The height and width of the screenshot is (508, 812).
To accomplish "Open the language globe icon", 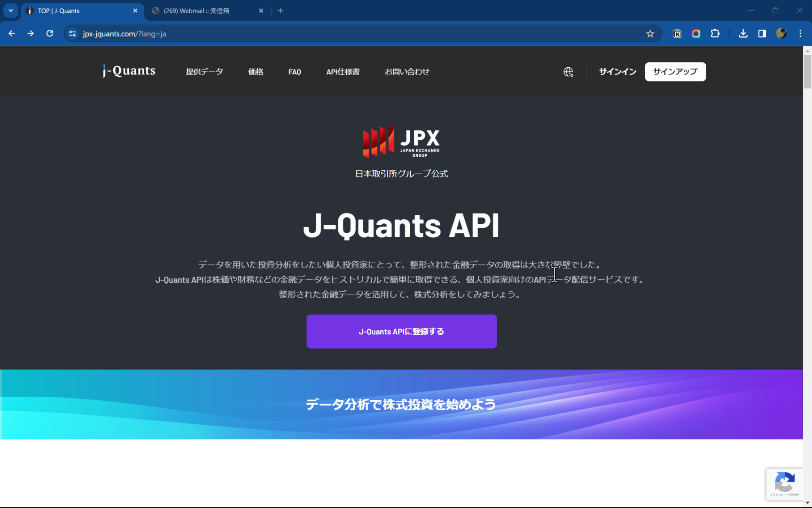I will tap(568, 71).
